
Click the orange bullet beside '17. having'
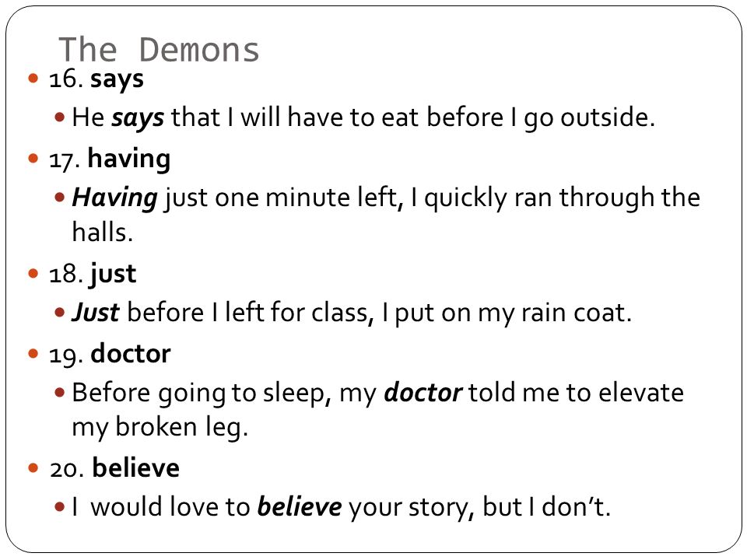[33, 158]
